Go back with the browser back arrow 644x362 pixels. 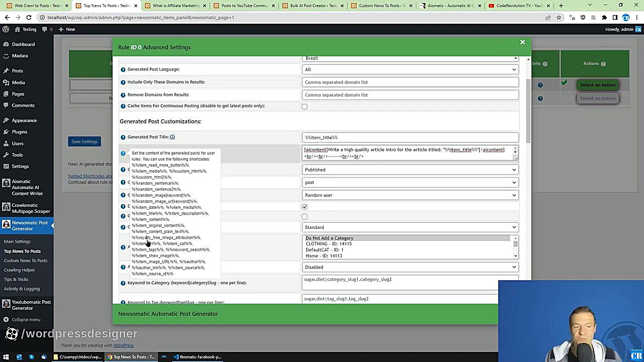[x=7, y=17]
